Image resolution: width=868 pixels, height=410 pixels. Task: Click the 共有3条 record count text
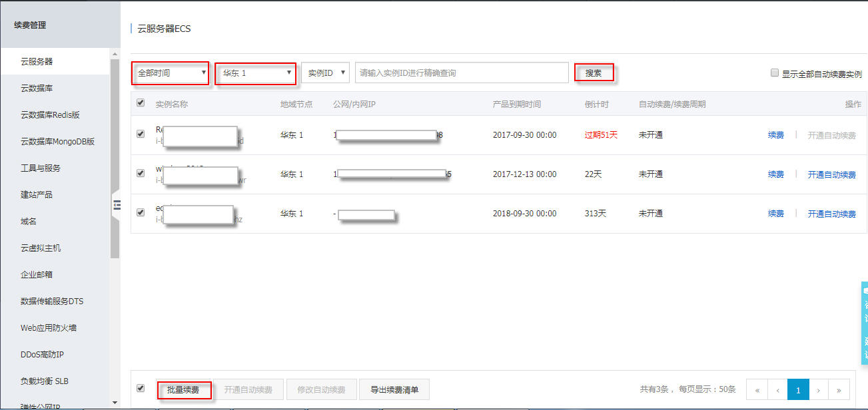click(x=656, y=389)
